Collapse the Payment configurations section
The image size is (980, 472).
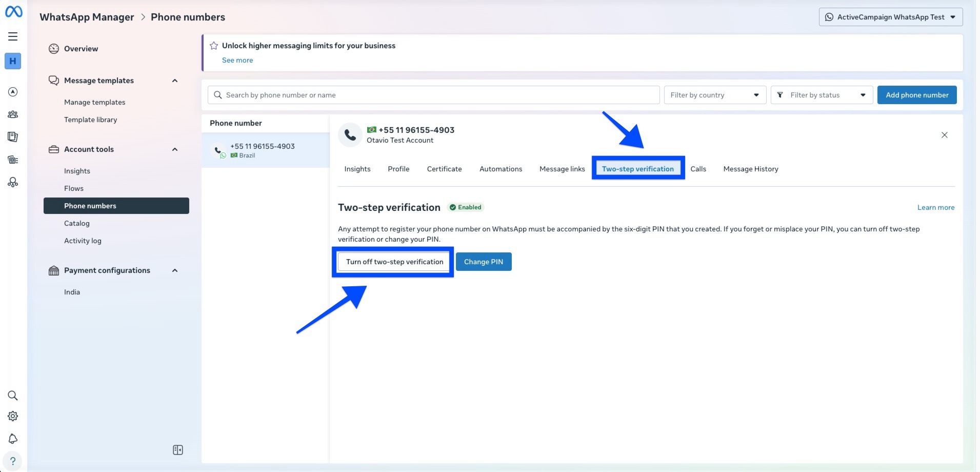[x=175, y=270]
